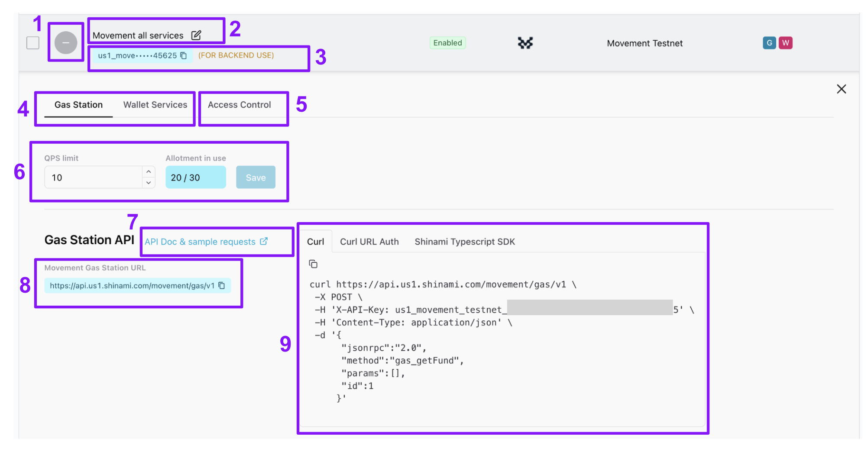Click the W Wallet Services badge
The image size is (868, 452).
pyautogui.click(x=786, y=43)
